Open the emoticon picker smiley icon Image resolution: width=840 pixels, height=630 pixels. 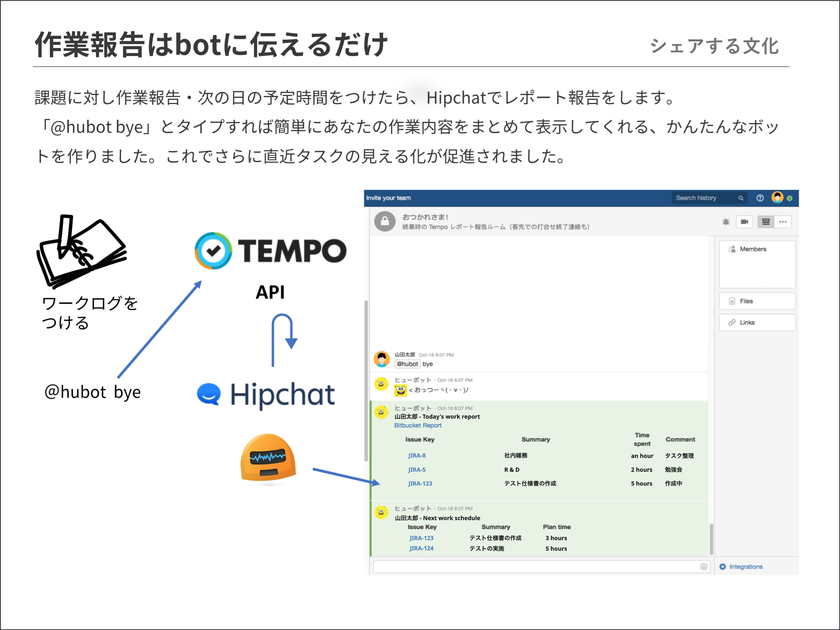(704, 567)
